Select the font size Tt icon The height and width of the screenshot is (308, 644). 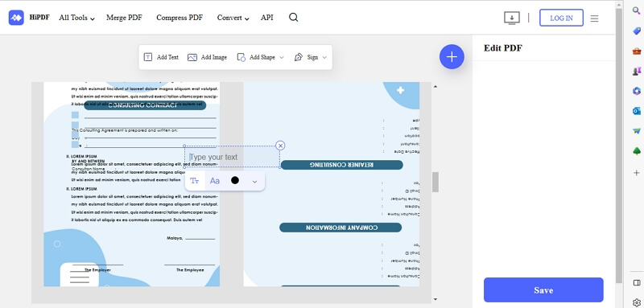[x=195, y=181]
